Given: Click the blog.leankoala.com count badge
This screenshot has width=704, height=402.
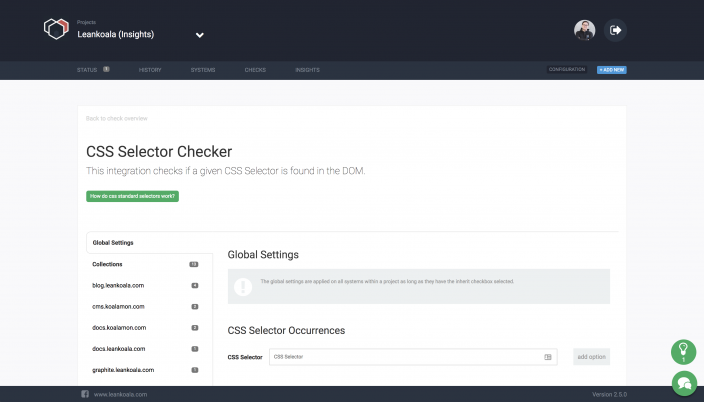Looking at the screenshot, I should [195, 286].
